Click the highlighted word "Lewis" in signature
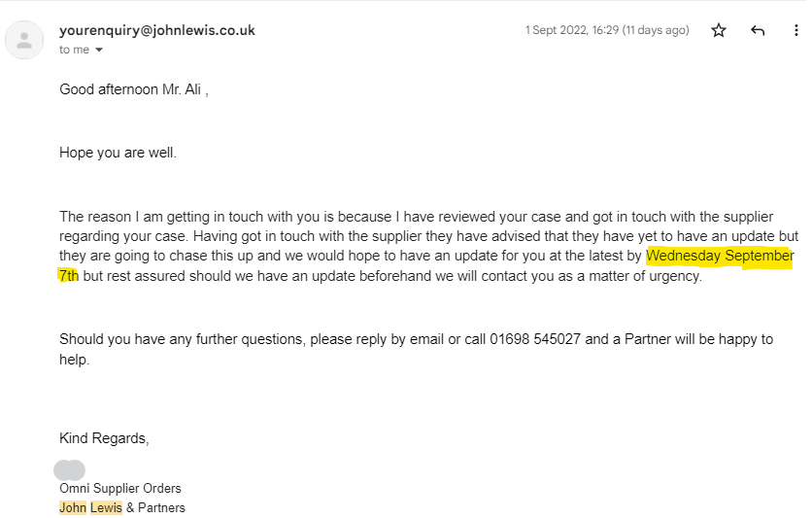 tap(106, 507)
